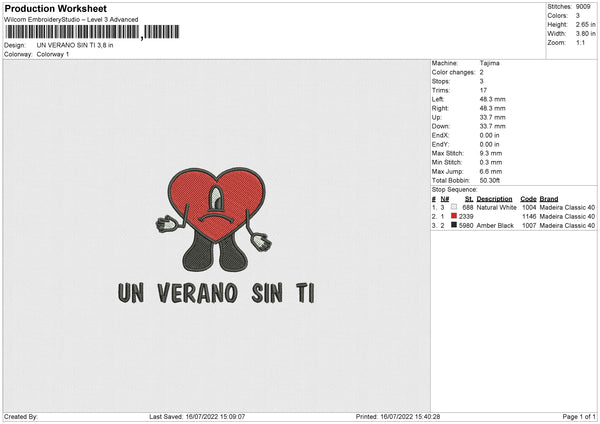The height and width of the screenshot is (424, 600).
Task: Click the "N#" column header
Action: pyautogui.click(x=445, y=199)
